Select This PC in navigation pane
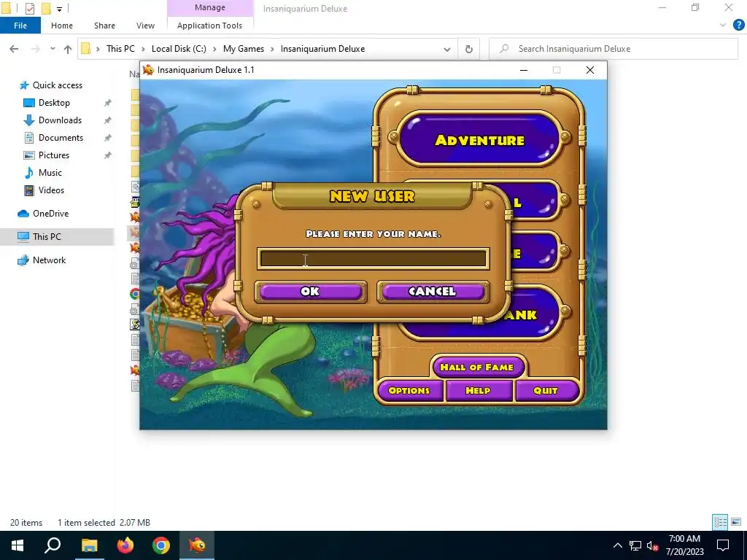Image resolution: width=747 pixels, height=560 pixels. click(x=47, y=237)
